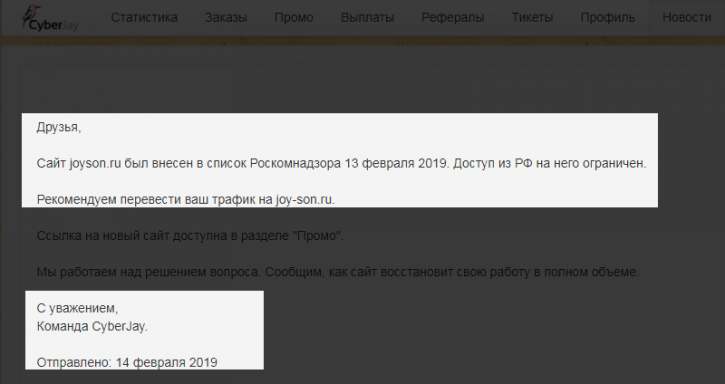This screenshot has height=384, width=725.
Task: Click the line about link in раздел "Промо"
Action: point(190,235)
